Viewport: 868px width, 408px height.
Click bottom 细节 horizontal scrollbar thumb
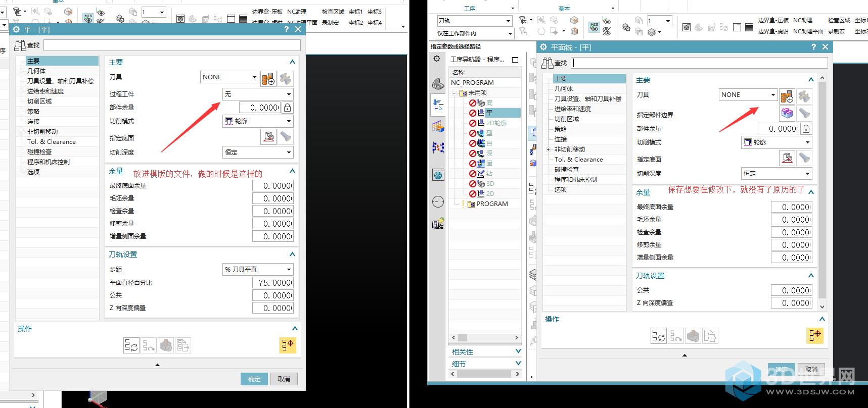coord(484,374)
